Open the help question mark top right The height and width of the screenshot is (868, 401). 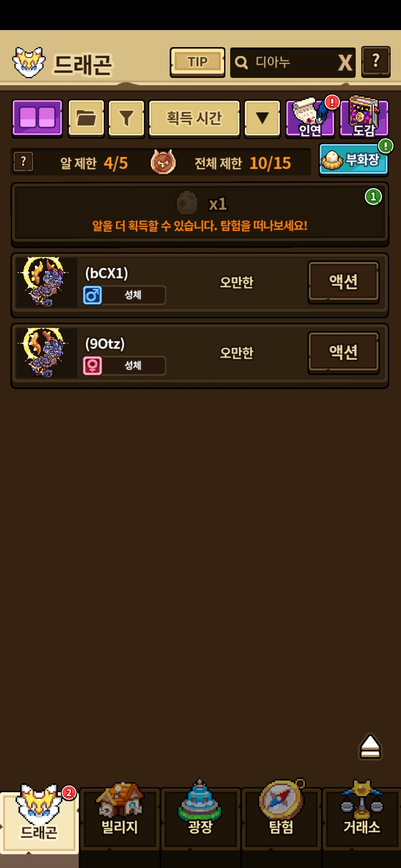[376, 62]
